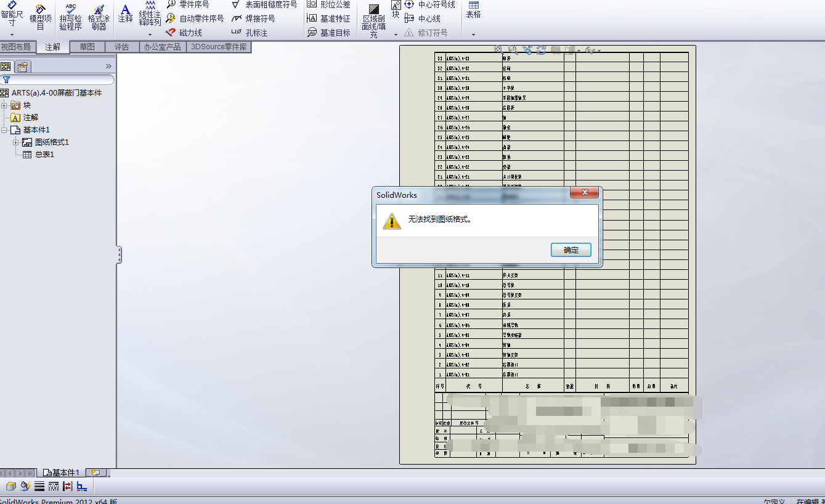Jump to the last sheet tab arrow
Viewport: 825px width, 504px height.
click(29, 473)
